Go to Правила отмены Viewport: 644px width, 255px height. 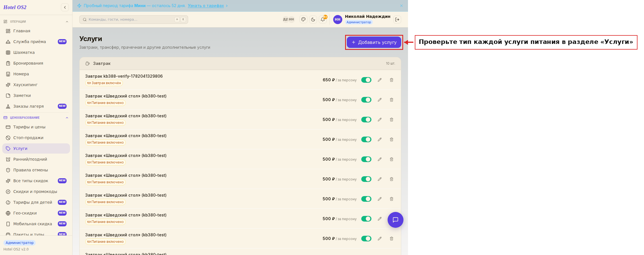tap(36, 170)
